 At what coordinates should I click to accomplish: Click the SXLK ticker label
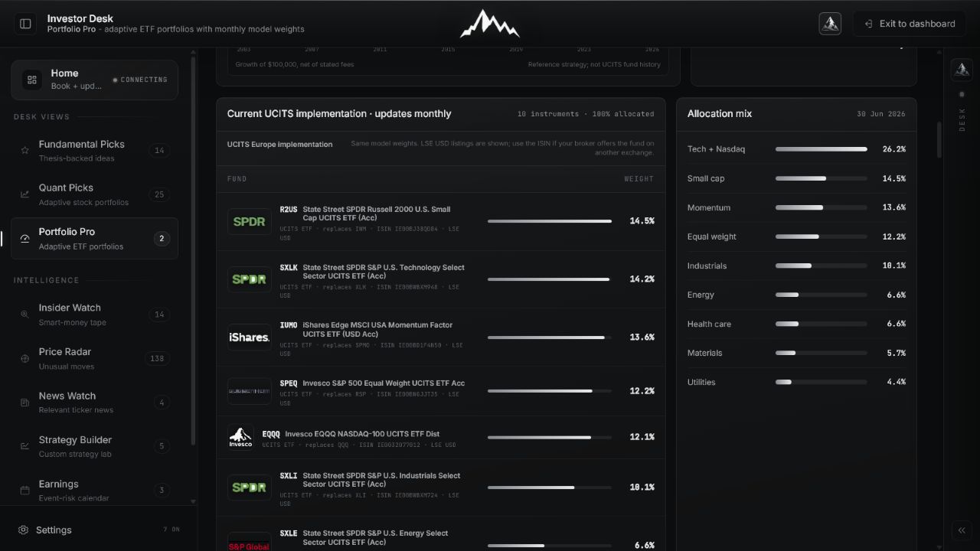tap(289, 268)
